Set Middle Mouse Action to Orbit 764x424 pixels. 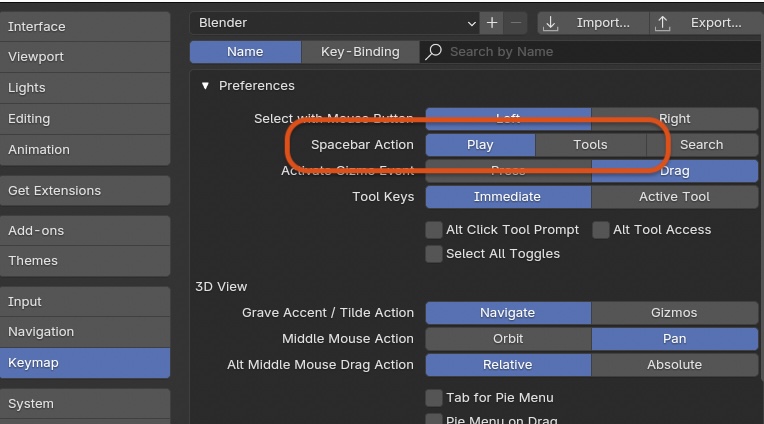(x=508, y=339)
